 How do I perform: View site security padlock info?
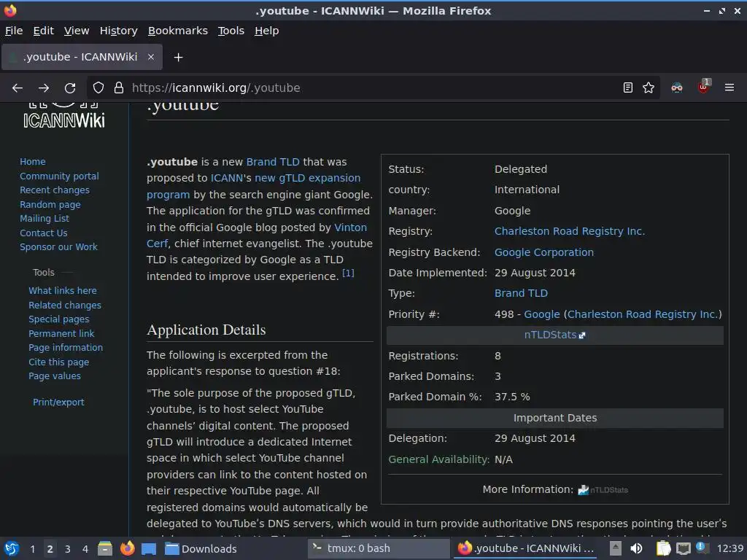119,87
